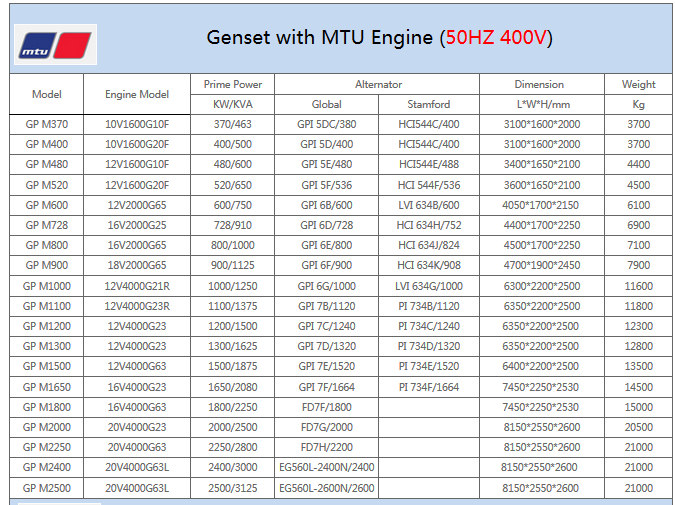Click the Prime Power column header
The width and height of the screenshot is (675, 505).
click(x=233, y=84)
